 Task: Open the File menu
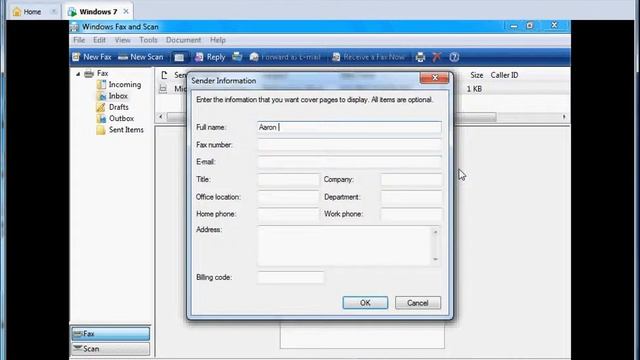79,40
